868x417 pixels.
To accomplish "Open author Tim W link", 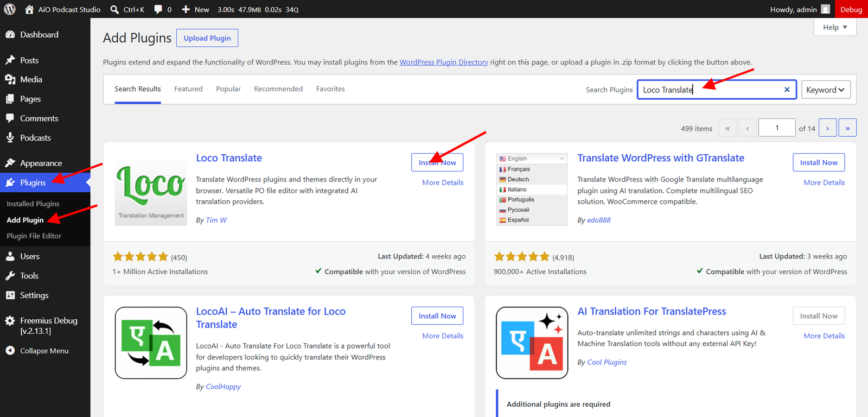I will [216, 220].
